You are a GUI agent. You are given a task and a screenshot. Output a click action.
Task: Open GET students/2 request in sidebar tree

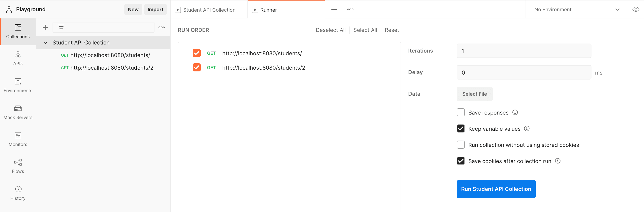click(x=103, y=68)
